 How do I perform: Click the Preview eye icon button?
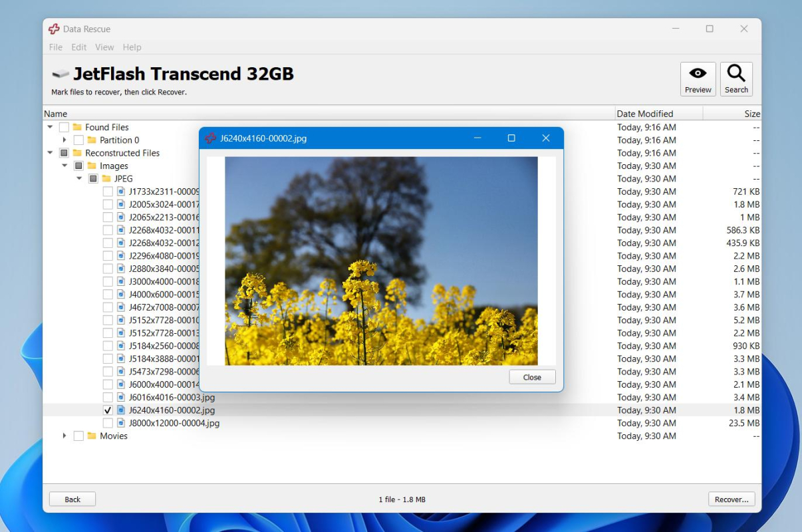[x=698, y=79]
